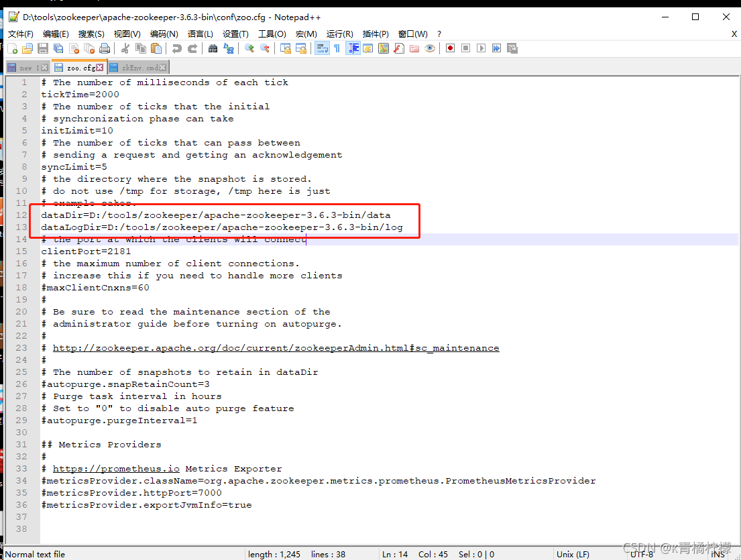The height and width of the screenshot is (560, 741).
Task: Toggle synchronize vertical scrolling icon
Action: pyautogui.click(x=286, y=48)
